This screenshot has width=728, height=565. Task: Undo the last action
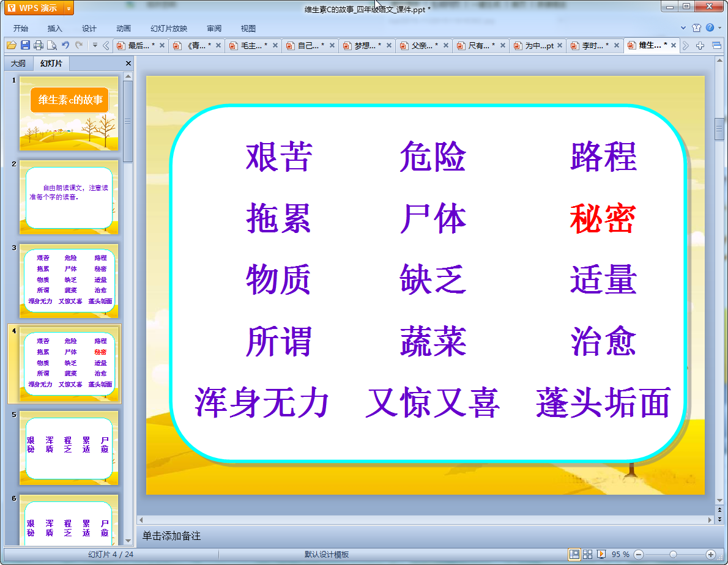tap(65, 45)
